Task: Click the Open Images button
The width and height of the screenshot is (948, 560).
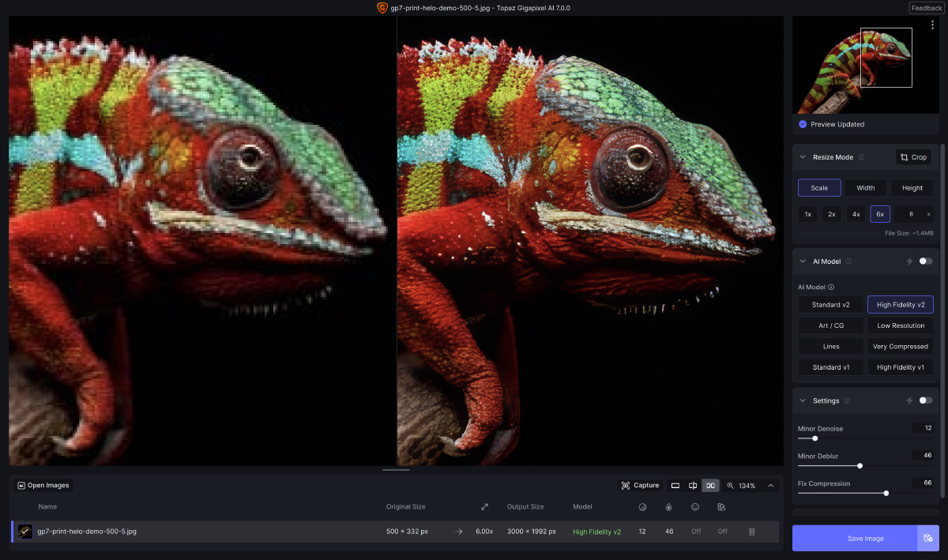Action: (43, 485)
